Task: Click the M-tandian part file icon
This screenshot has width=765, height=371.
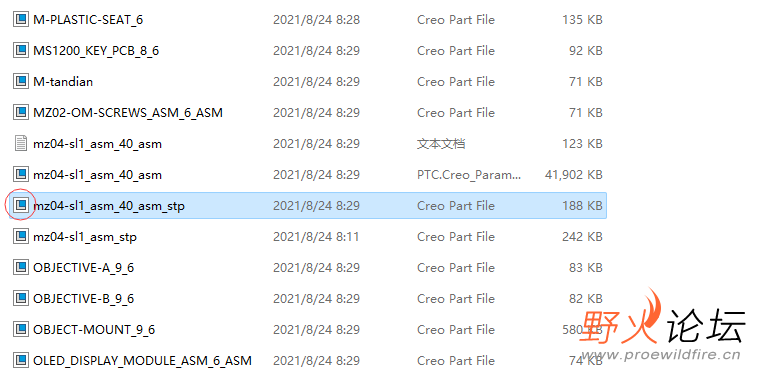Action: pos(20,82)
